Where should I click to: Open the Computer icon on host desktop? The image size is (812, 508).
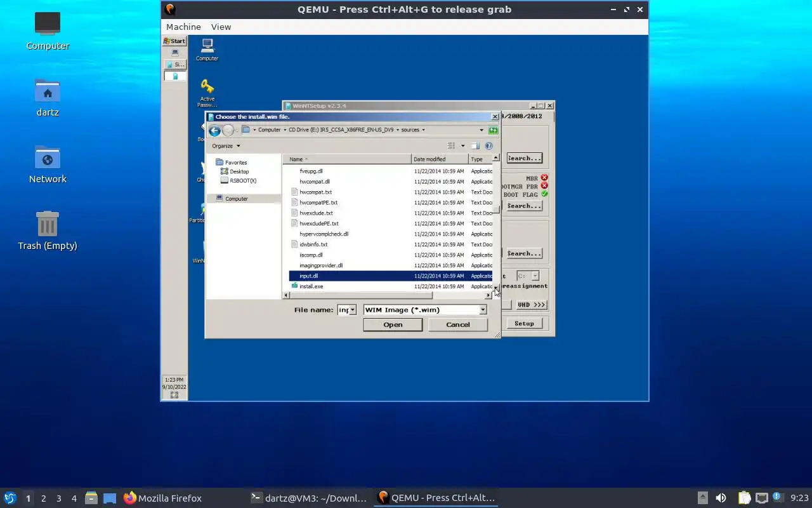point(48,30)
